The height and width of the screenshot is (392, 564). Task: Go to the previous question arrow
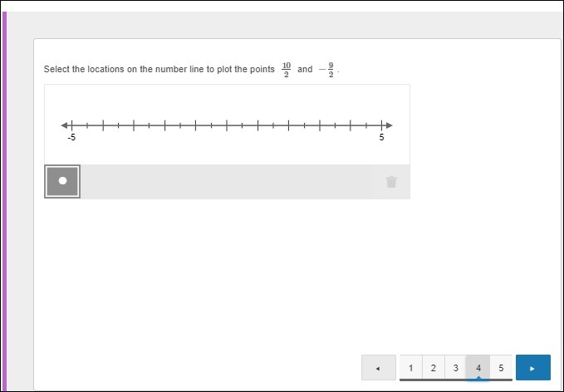point(379,368)
